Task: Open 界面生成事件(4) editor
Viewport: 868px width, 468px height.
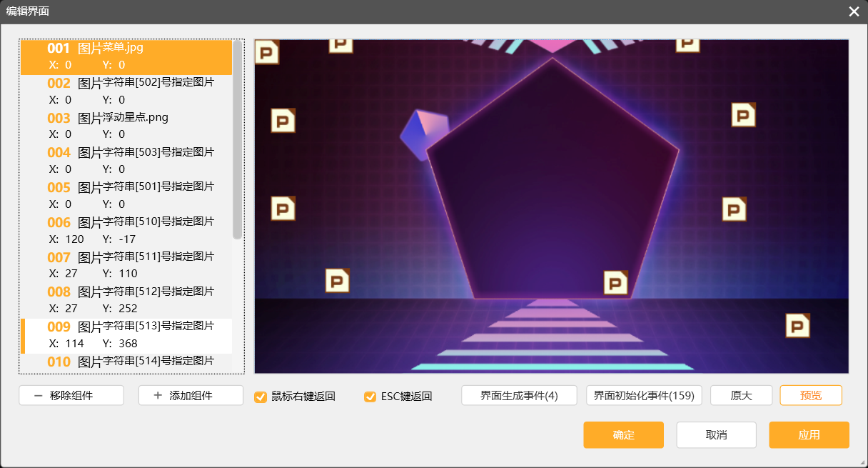Action: 519,396
